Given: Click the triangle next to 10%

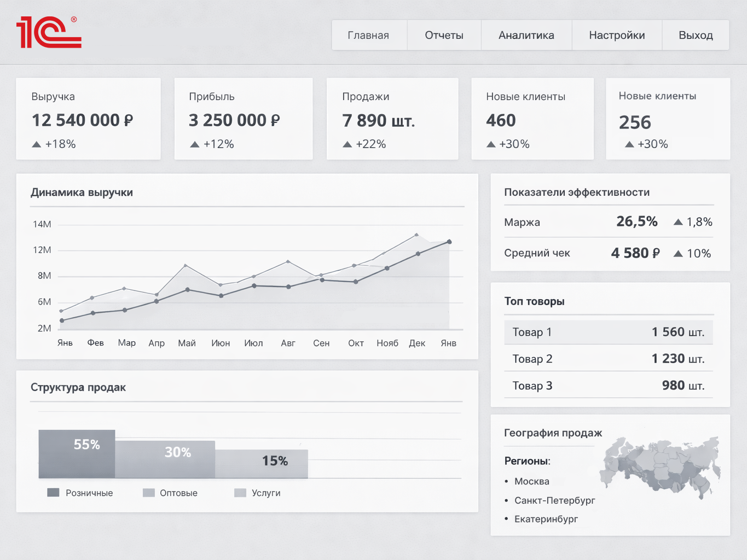Looking at the screenshot, I should (x=678, y=253).
